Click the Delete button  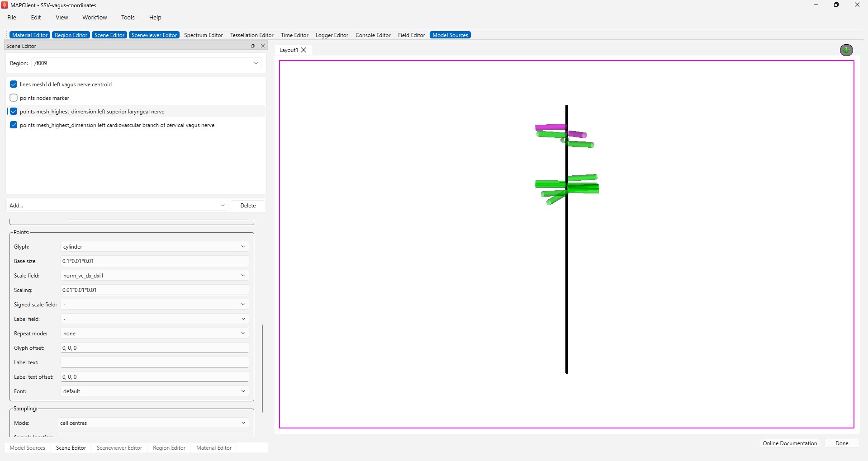pos(248,206)
